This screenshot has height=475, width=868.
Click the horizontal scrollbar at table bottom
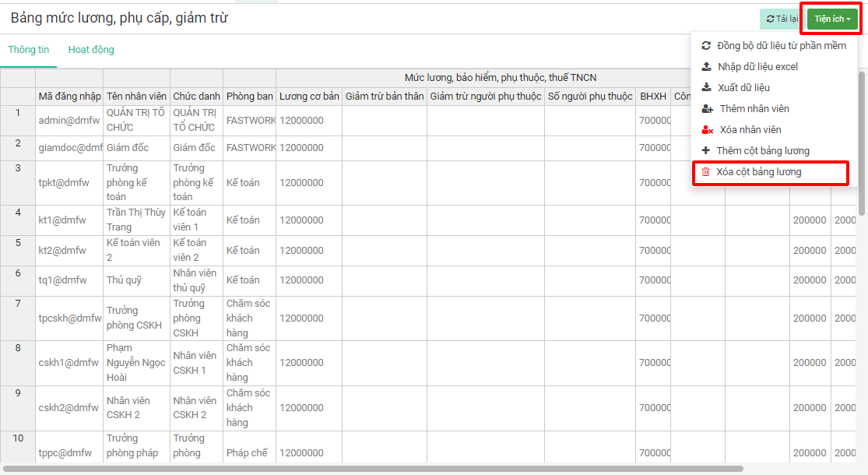pyautogui.click(x=374, y=469)
